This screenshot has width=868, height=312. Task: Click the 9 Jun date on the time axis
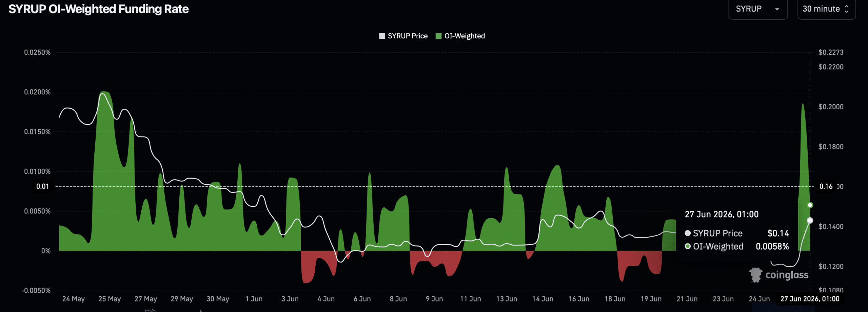click(434, 299)
